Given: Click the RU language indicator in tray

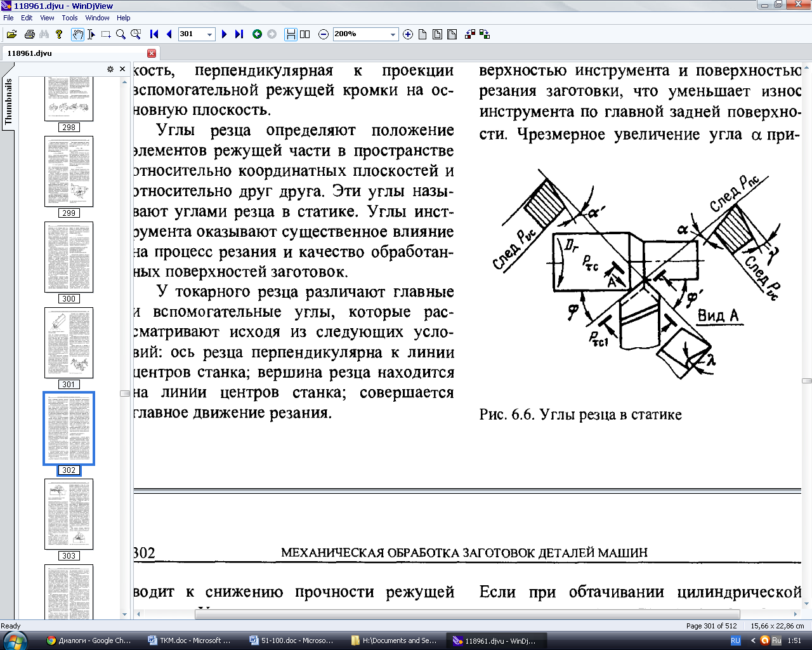Looking at the screenshot, I should coord(735,640).
